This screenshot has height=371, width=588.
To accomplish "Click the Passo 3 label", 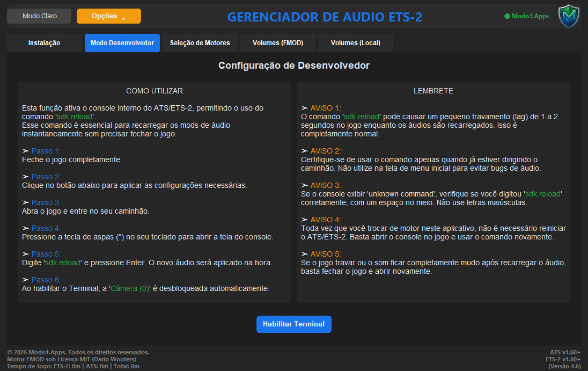I will pyautogui.click(x=46, y=202).
